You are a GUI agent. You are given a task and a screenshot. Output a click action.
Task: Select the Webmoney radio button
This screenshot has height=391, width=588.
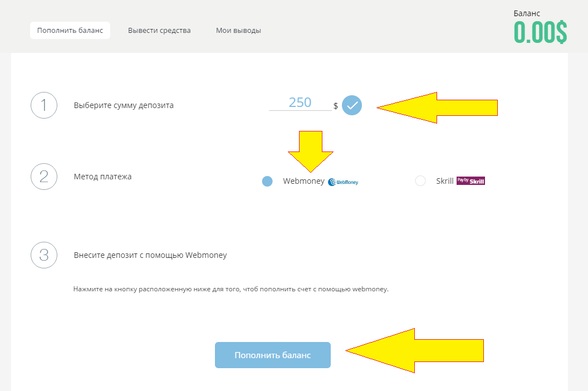pyautogui.click(x=267, y=181)
